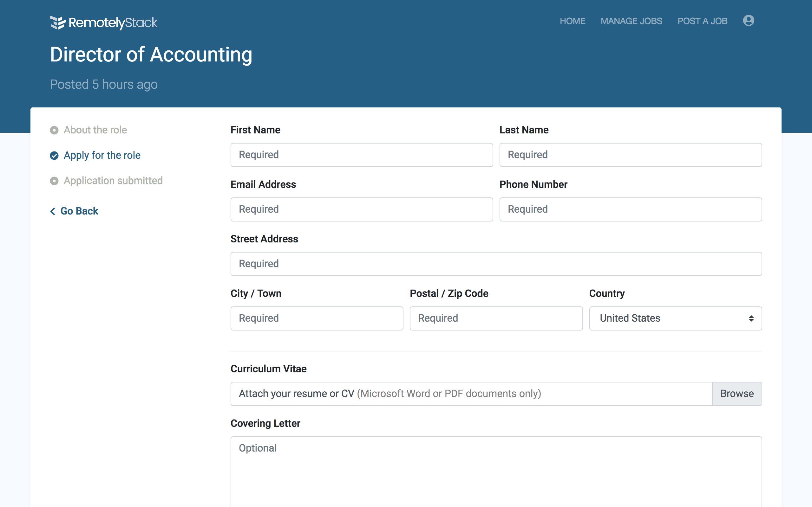Focus the First Name input field
Viewport: 812px width, 507px height.
point(361,155)
